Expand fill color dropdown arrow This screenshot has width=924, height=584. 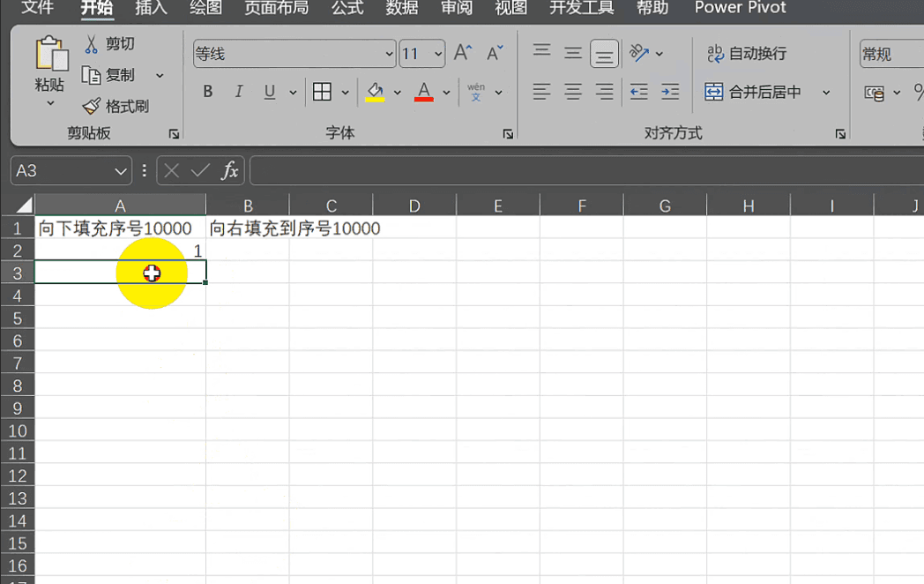[x=397, y=93]
